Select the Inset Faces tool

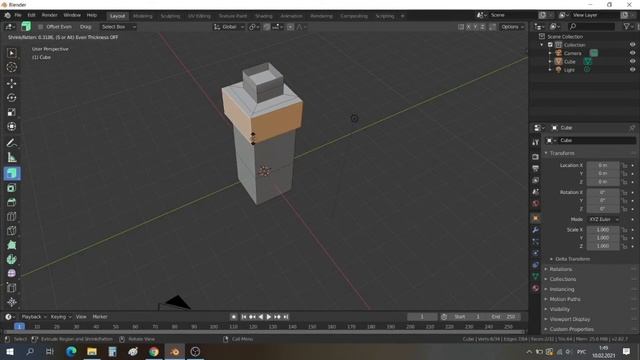click(11, 188)
